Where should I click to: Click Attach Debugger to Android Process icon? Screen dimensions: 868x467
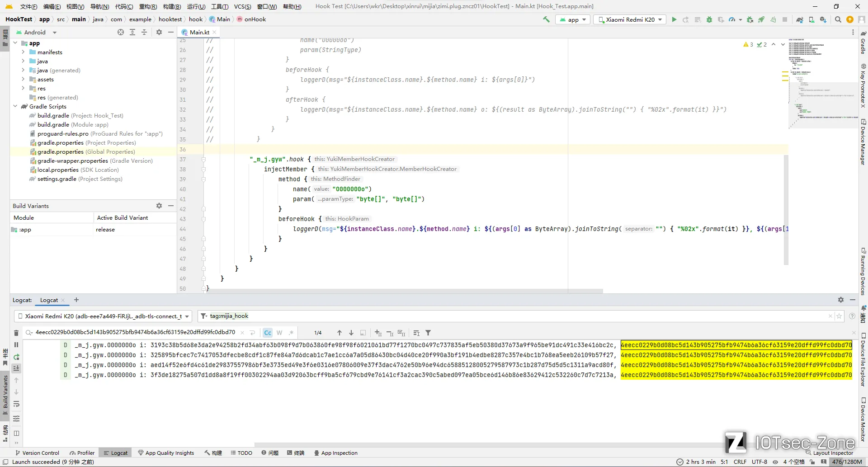[750, 19]
